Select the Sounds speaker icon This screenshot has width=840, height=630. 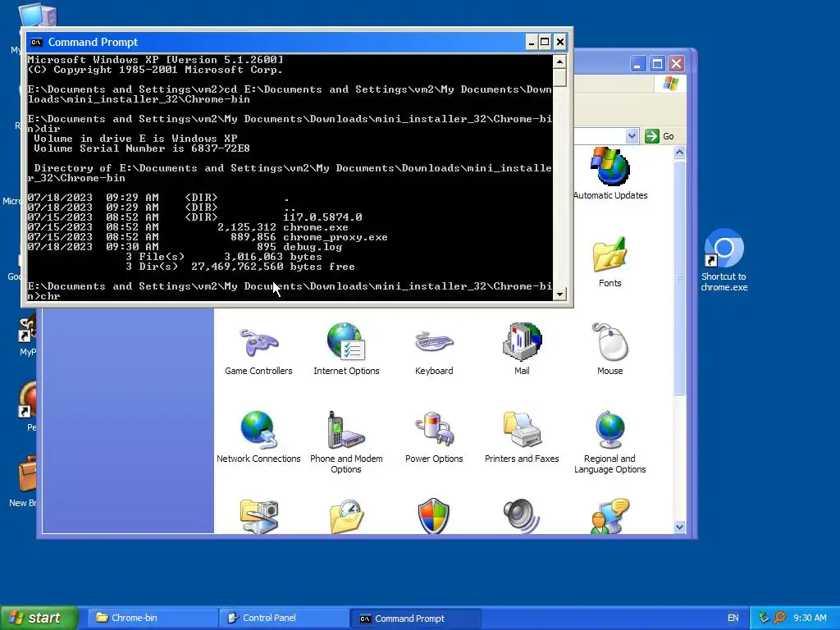[521, 516]
